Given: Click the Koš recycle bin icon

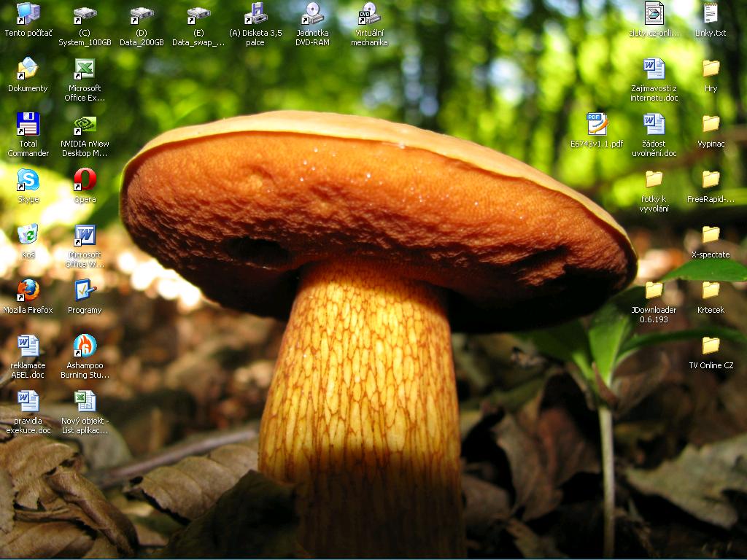Looking at the screenshot, I should 28,236.
